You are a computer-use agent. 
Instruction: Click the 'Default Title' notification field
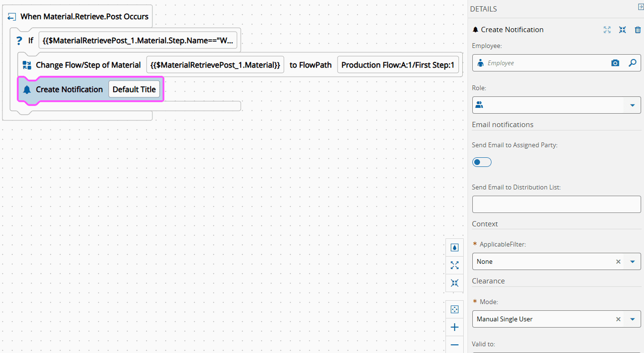[134, 89]
